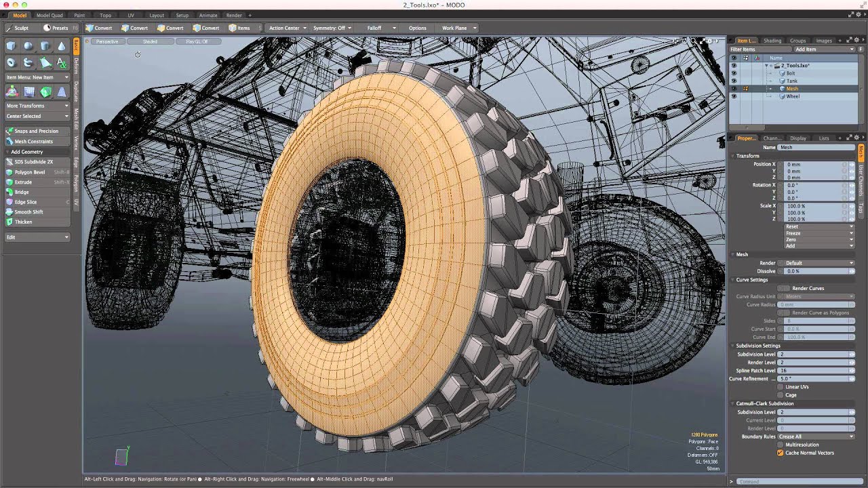This screenshot has width=868, height=488.
Task: Uncheck Cache Normal Vectors
Action: coord(778,453)
